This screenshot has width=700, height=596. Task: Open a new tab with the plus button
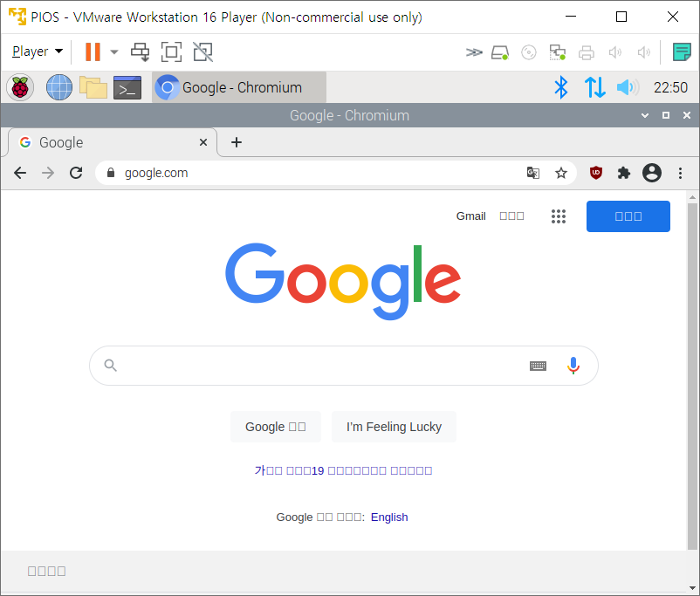tap(237, 142)
